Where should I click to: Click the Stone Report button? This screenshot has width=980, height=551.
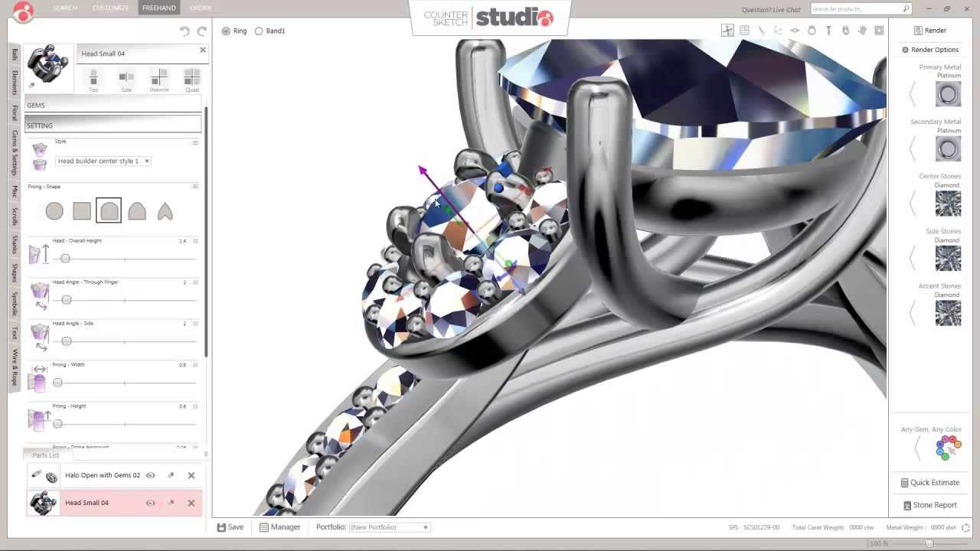(x=929, y=505)
